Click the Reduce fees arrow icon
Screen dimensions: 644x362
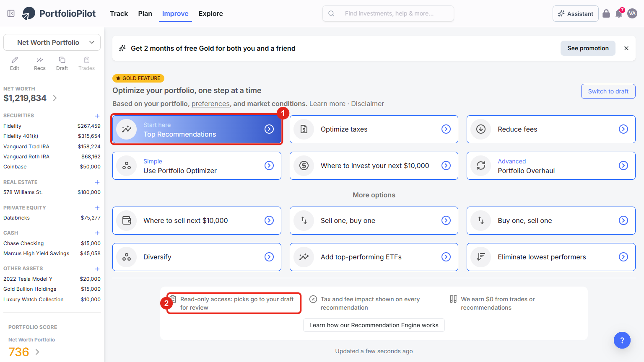point(623,129)
